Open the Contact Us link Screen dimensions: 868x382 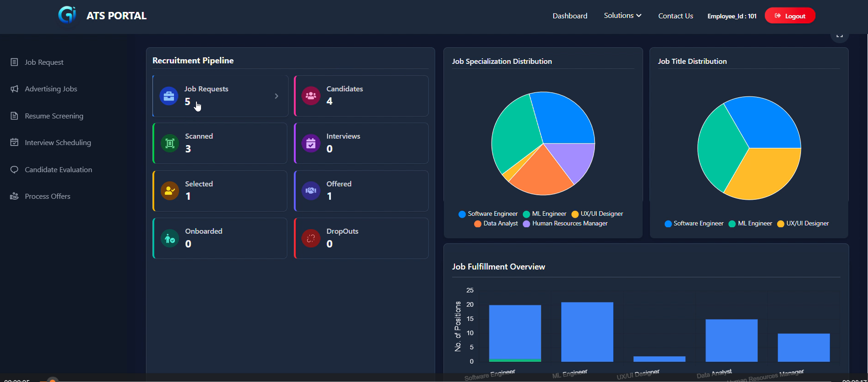coord(675,16)
